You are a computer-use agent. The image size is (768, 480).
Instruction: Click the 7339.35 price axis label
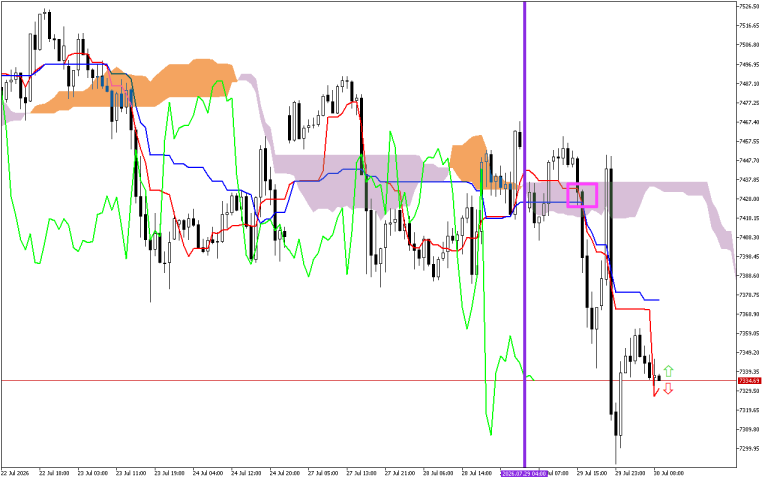pos(749,372)
